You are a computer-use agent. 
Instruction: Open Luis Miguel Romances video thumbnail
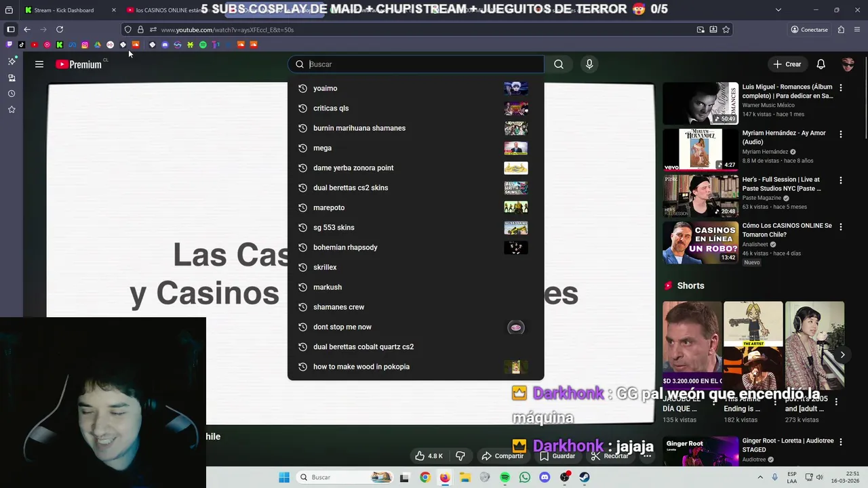pyautogui.click(x=701, y=103)
